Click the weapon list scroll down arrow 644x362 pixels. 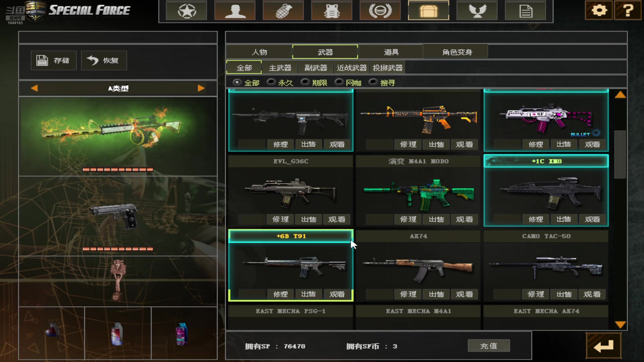(620, 325)
